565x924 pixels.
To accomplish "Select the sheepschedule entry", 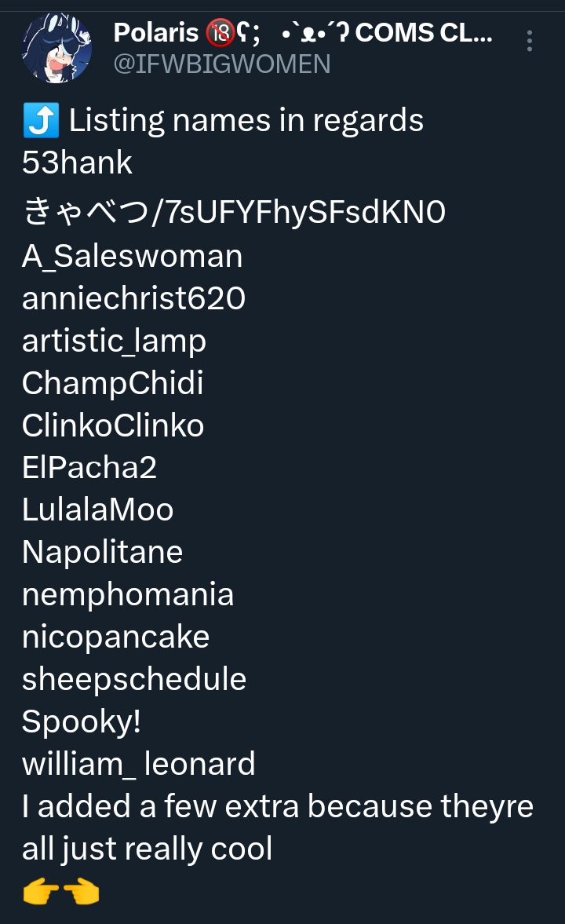I will click(134, 679).
